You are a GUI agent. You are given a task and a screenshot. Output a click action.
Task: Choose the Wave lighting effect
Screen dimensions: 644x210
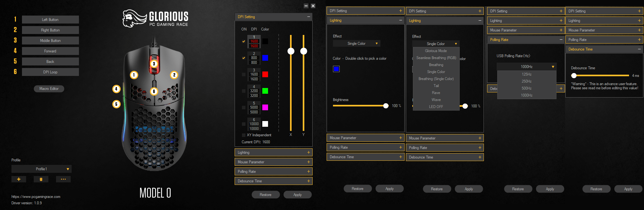436,100
